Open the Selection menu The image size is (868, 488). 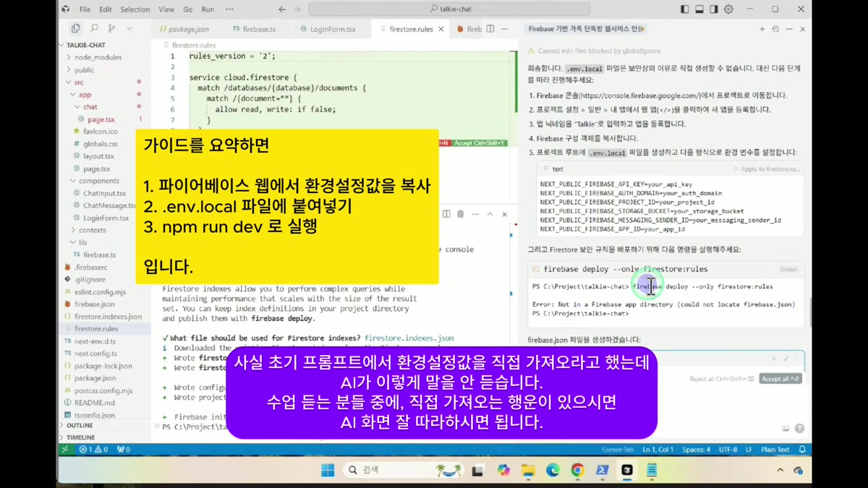(135, 9)
